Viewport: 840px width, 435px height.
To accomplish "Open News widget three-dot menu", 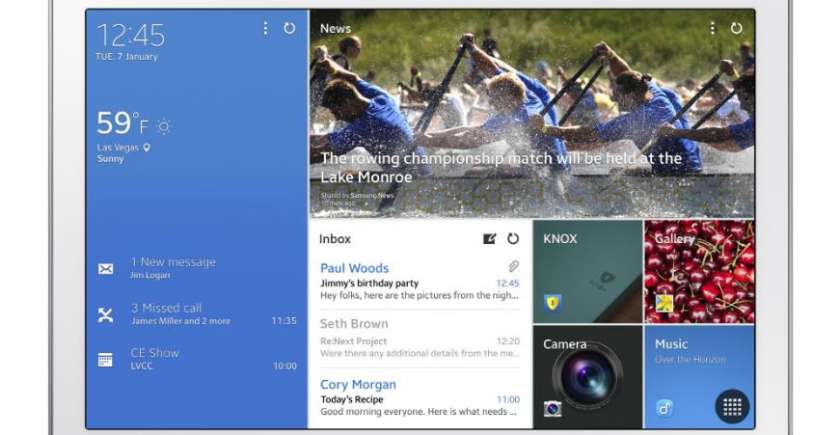I will pos(712,29).
